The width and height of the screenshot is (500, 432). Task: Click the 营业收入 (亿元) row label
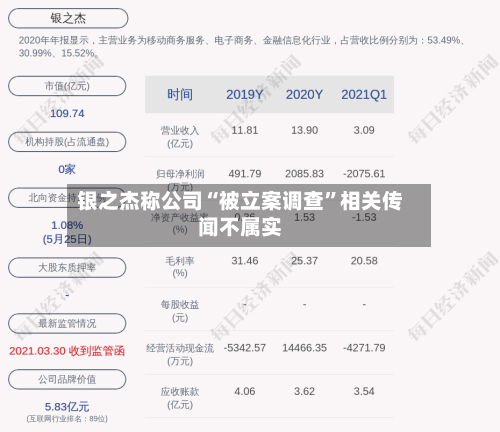point(180,137)
